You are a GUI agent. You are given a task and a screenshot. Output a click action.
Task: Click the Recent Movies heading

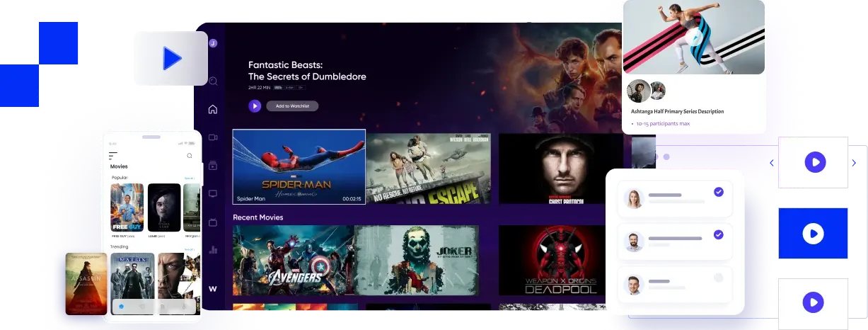[x=258, y=217]
